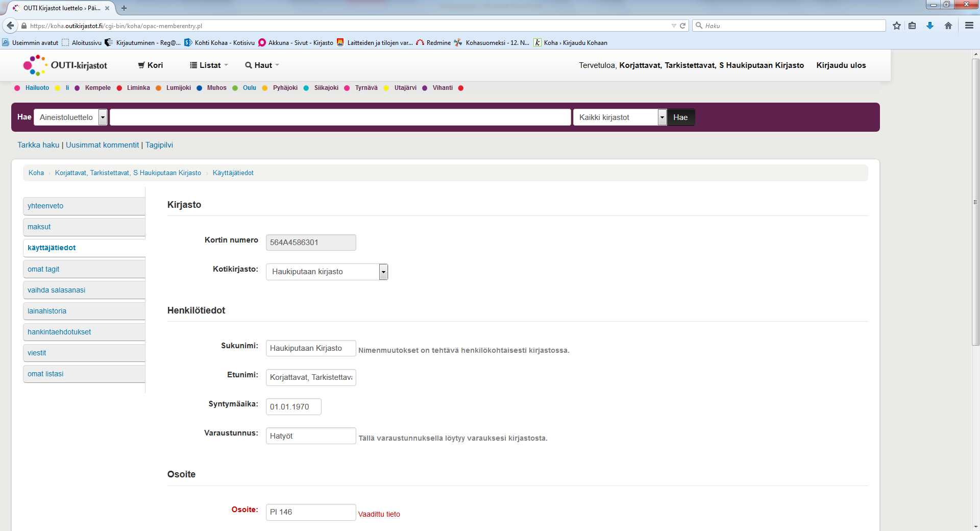Switch to the lainahistoria sidebar tab
The height and width of the screenshot is (531, 980).
click(x=84, y=311)
